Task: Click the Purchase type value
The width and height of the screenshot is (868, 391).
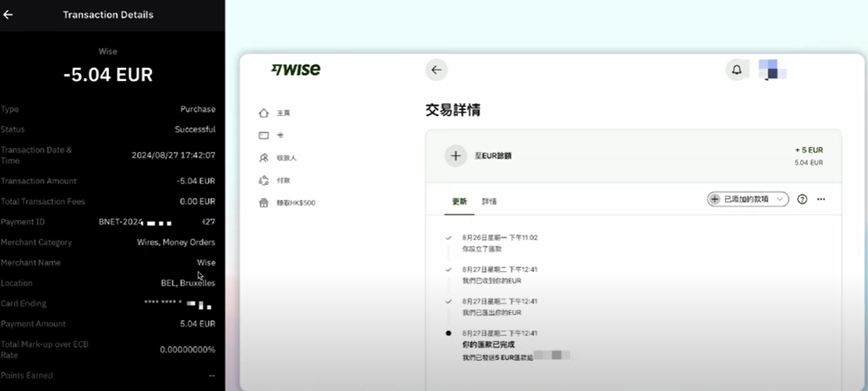Action: click(198, 109)
